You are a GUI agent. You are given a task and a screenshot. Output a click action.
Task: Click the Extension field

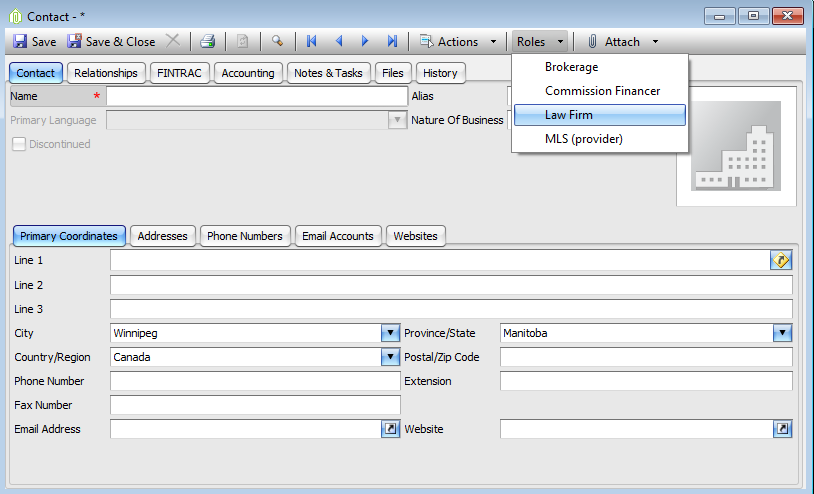click(646, 381)
